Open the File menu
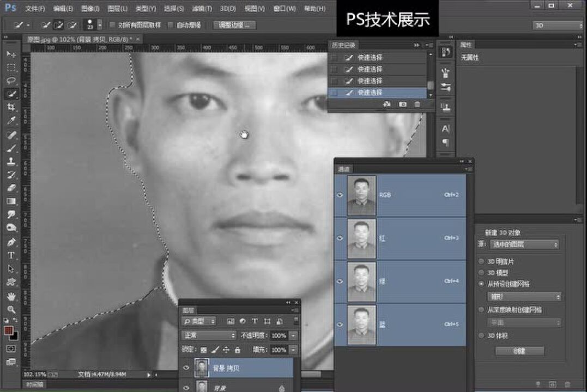 [35, 8]
